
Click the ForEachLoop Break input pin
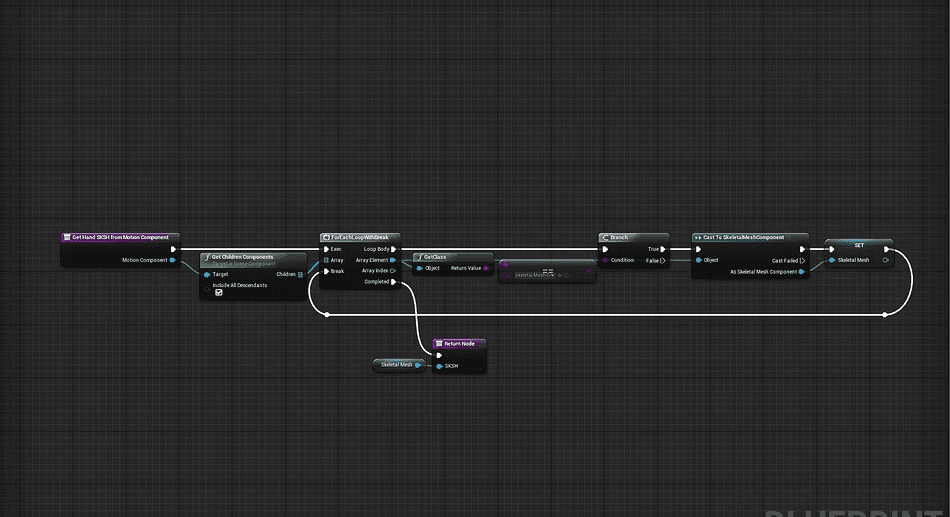327,271
